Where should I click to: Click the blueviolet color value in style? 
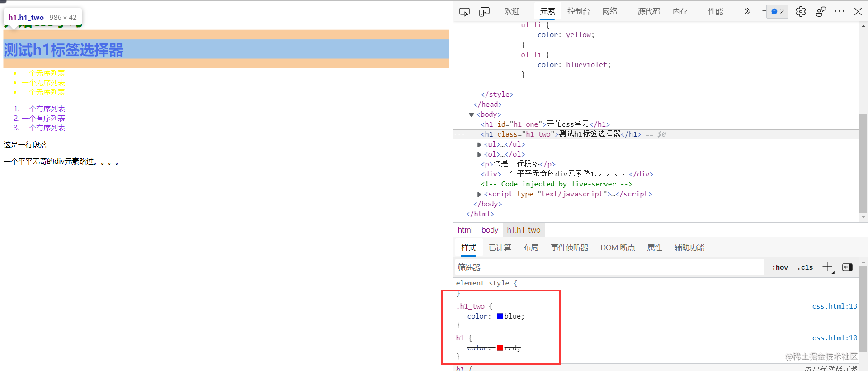[x=586, y=65]
